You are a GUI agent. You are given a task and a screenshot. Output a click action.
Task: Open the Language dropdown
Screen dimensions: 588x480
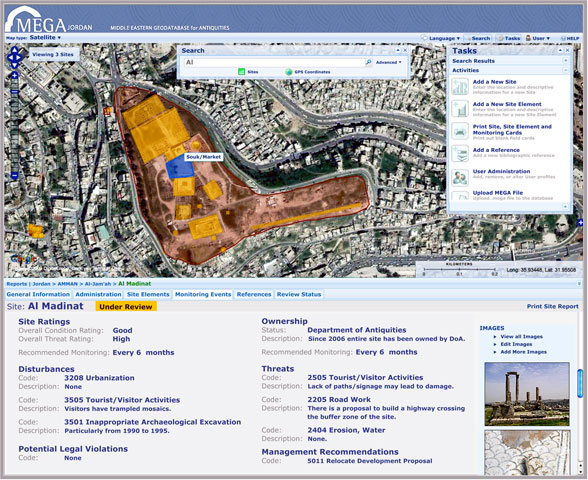click(x=441, y=38)
